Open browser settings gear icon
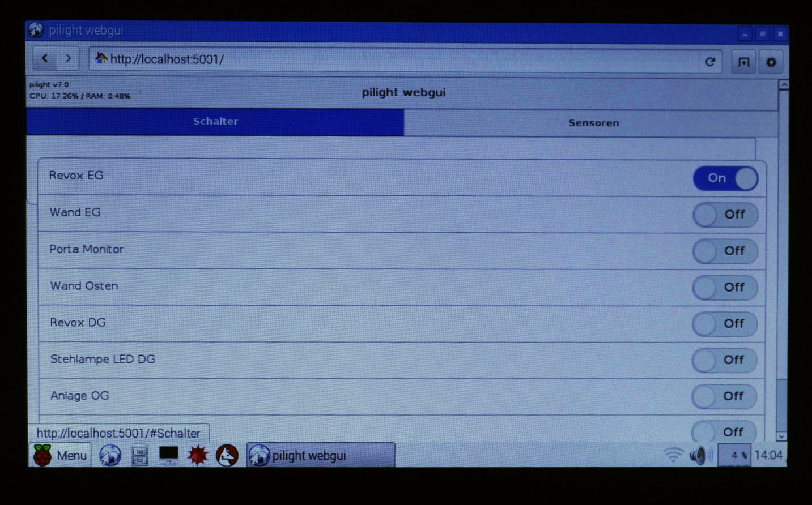812x505 pixels. click(x=771, y=62)
